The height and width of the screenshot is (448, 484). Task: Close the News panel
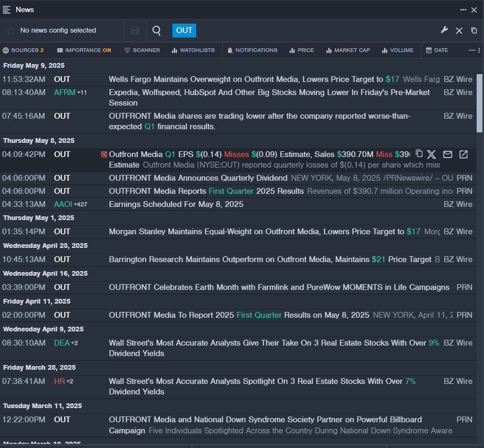(x=474, y=10)
